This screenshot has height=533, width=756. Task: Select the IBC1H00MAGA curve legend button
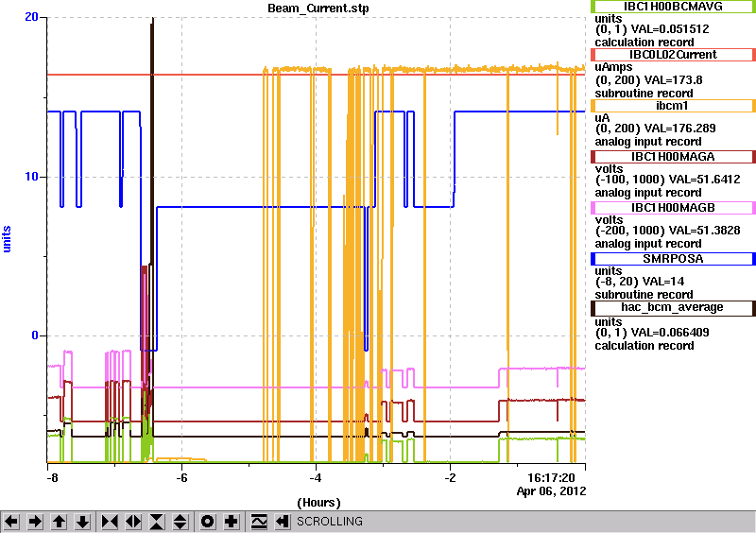tap(673, 157)
